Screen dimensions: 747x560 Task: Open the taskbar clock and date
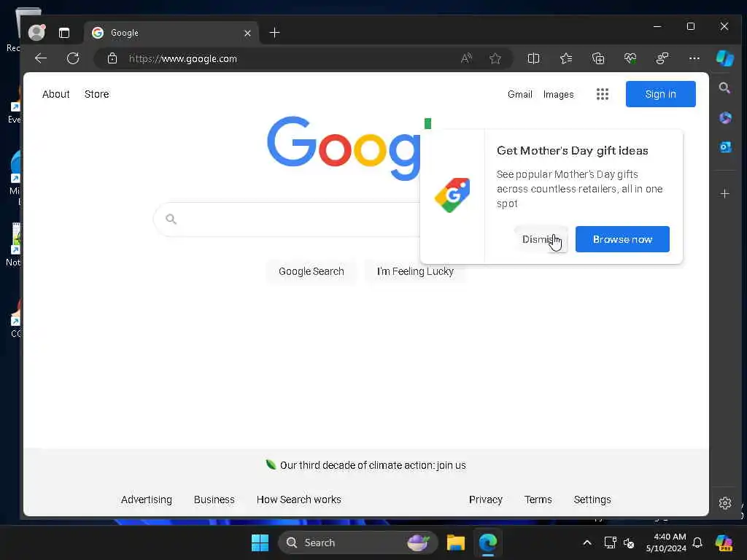click(666, 542)
